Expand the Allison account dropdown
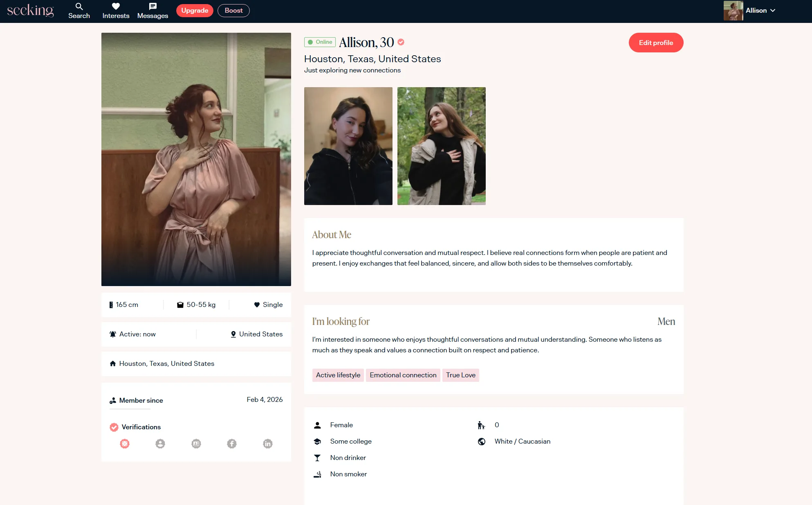The image size is (812, 505). pos(772,11)
